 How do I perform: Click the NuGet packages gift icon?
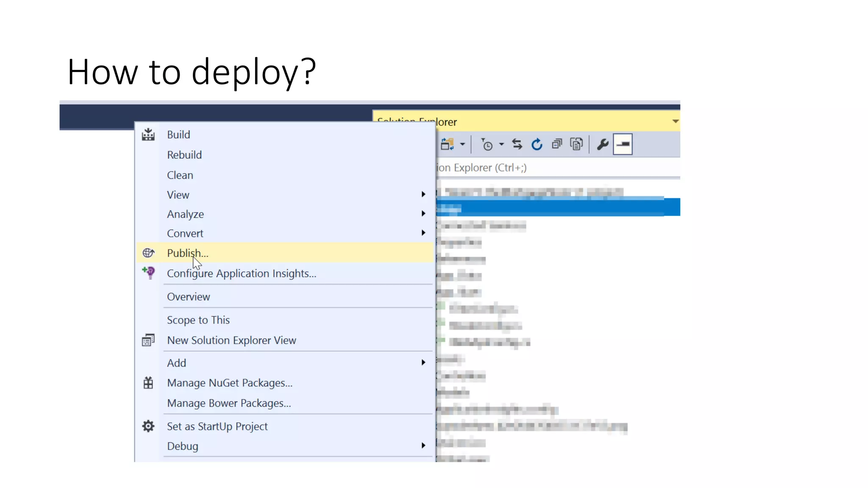[x=148, y=383]
